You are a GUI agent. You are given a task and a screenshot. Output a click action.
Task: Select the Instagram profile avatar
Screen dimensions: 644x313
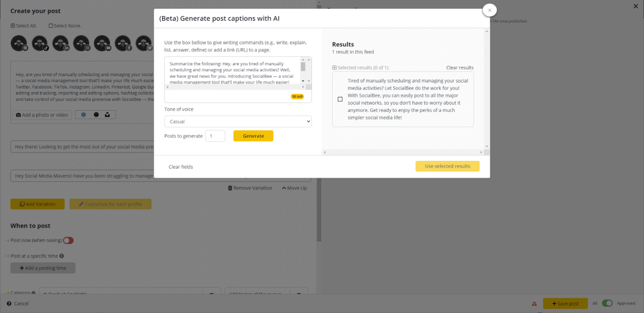tap(81, 43)
